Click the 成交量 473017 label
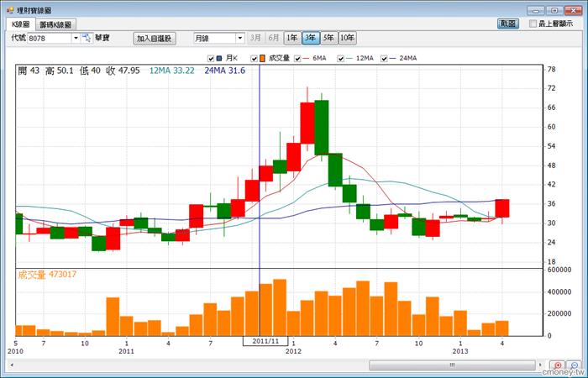 47,275
